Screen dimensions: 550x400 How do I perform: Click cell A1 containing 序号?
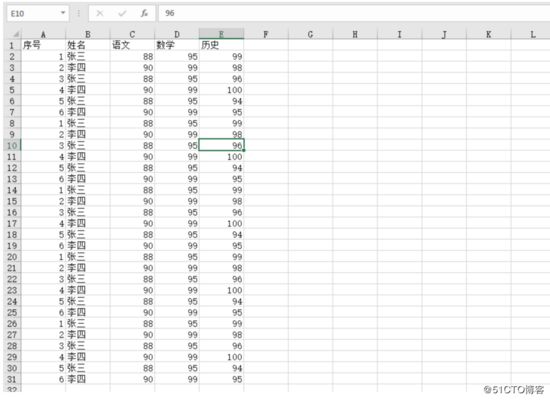[x=43, y=45]
